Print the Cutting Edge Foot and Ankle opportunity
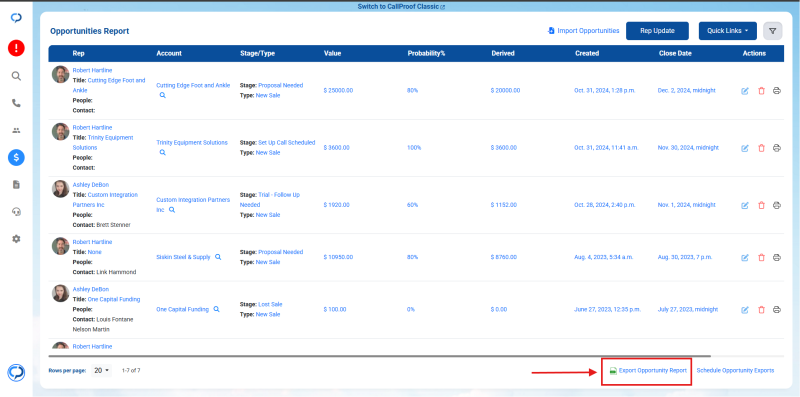 point(777,91)
